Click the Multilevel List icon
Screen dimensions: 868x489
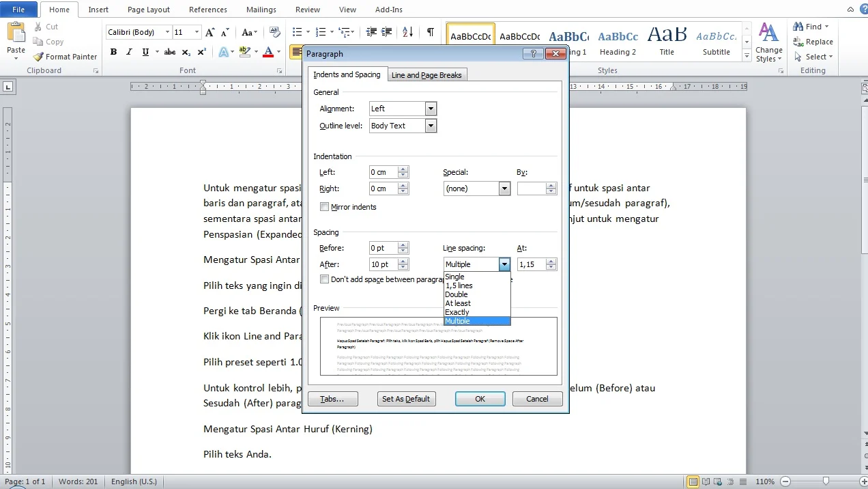[343, 32]
